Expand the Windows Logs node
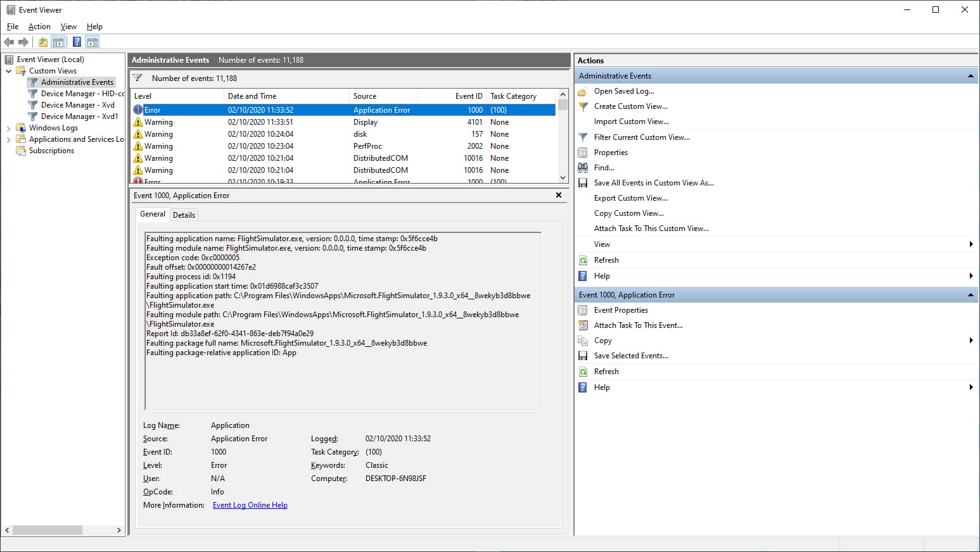980x552 pixels. click(8, 127)
